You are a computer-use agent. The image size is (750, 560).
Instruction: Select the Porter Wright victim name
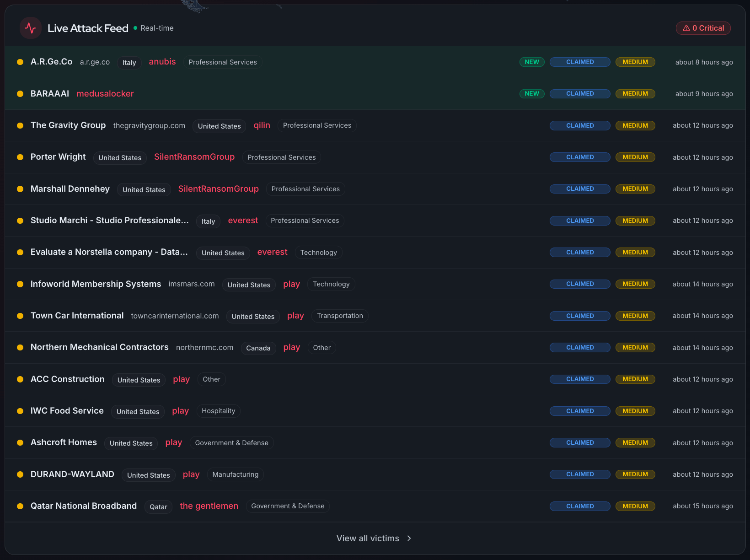point(58,157)
